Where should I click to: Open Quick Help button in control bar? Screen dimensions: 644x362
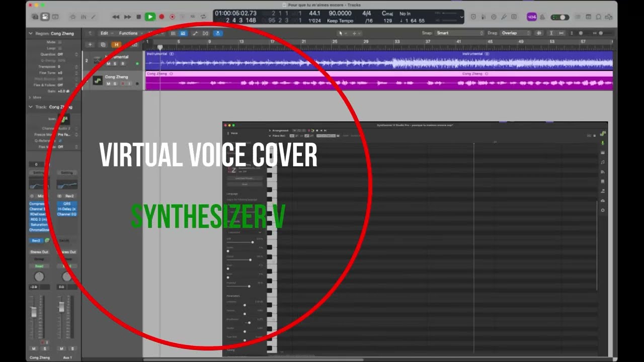pos(55,17)
